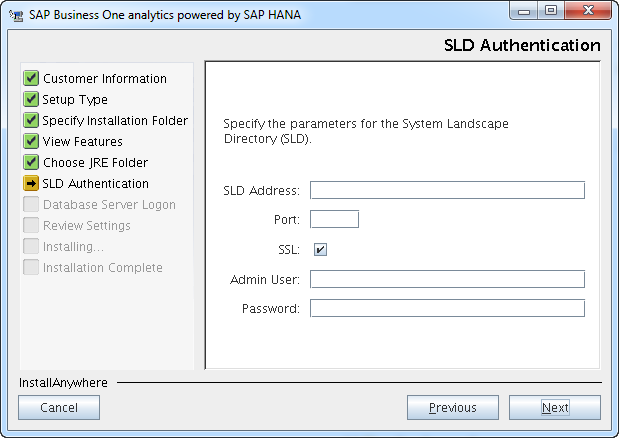Click the empty box beside Database Server Logon

click(31, 204)
